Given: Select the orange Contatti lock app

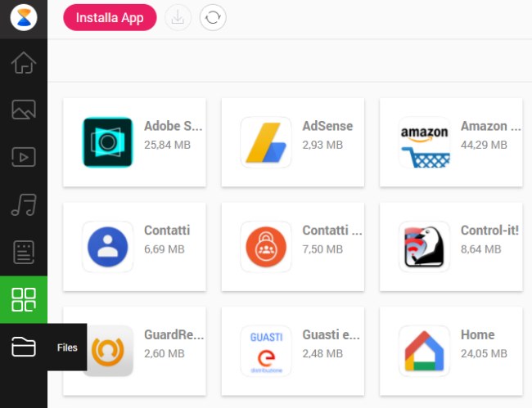Looking at the screenshot, I should [293, 247].
